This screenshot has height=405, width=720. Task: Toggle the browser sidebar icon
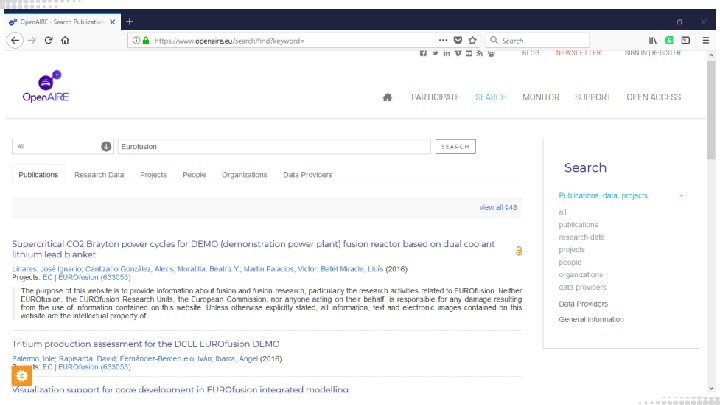click(x=686, y=40)
